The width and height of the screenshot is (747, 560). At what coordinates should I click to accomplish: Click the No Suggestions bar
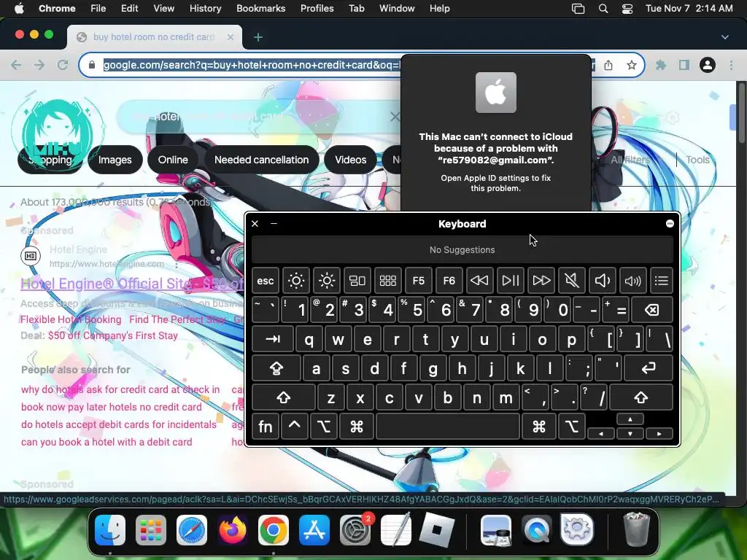(x=462, y=249)
